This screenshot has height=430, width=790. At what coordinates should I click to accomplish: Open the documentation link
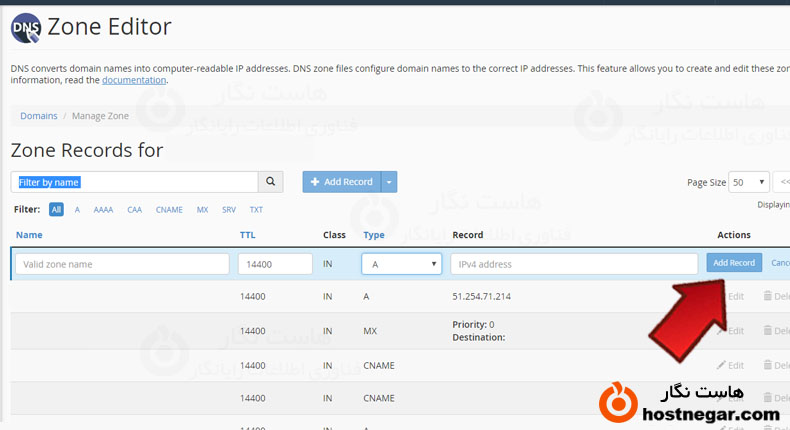click(134, 80)
